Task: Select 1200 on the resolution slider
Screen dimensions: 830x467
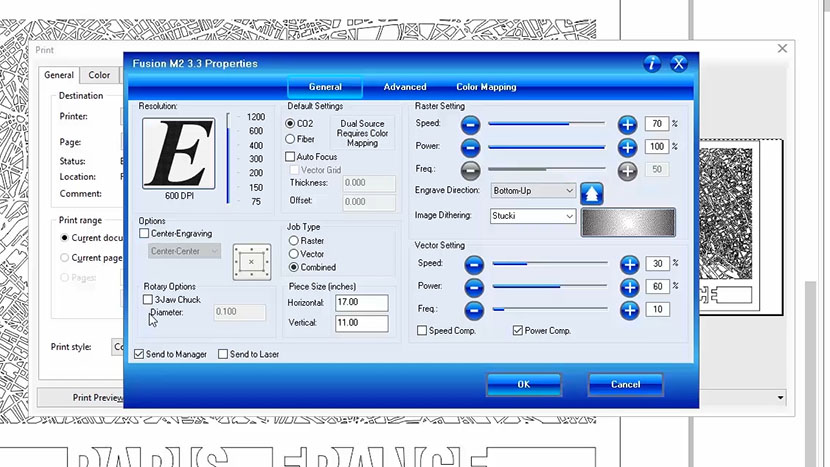Action: (256, 117)
